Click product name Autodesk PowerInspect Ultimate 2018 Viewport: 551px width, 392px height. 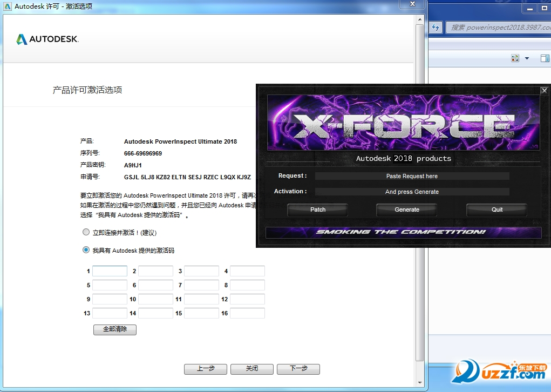(x=180, y=141)
